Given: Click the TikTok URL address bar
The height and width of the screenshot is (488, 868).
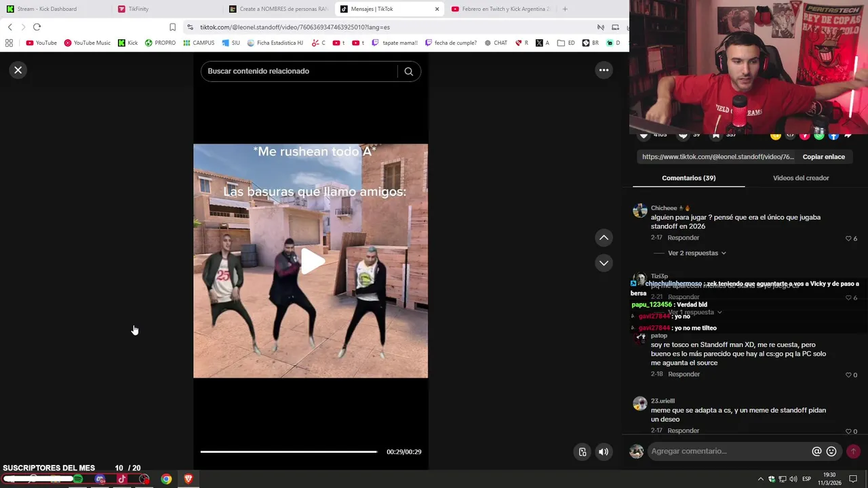Looking at the screenshot, I should tap(390, 27).
